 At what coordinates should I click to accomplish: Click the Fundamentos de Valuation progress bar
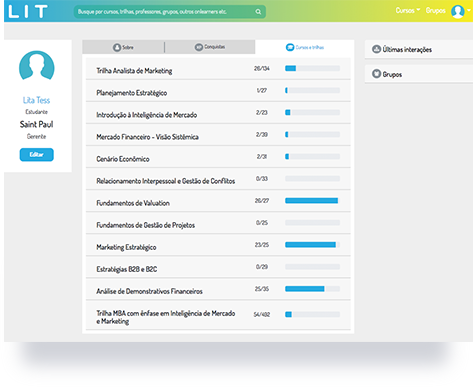[312, 200]
